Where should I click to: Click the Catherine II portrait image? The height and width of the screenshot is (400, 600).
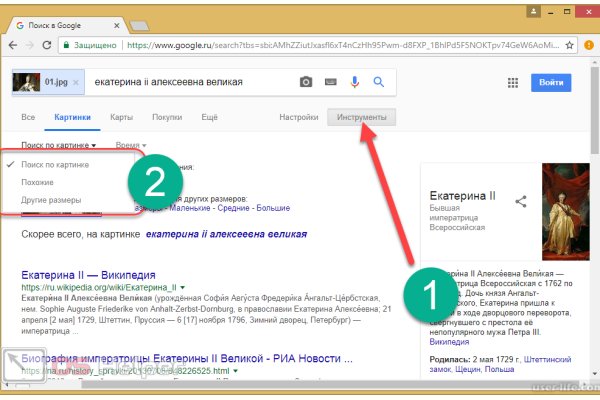point(566,212)
